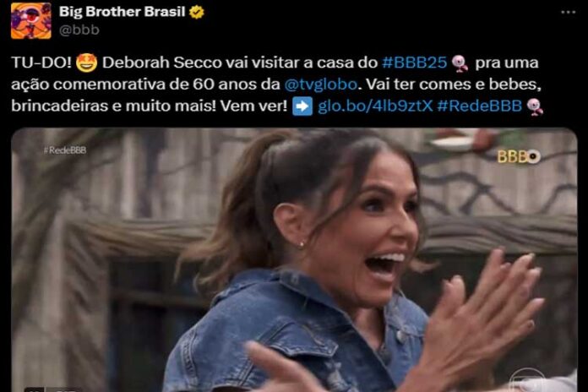Image resolution: width=588 pixels, height=392 pixels.
Task: Open the three-dot more options menu
Action: click(x=568, y=13)
